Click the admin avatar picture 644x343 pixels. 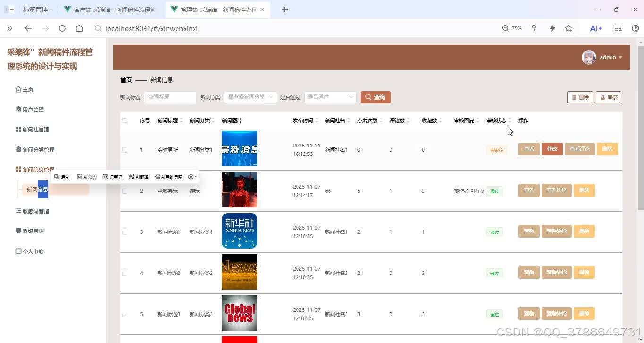[589, 57]
